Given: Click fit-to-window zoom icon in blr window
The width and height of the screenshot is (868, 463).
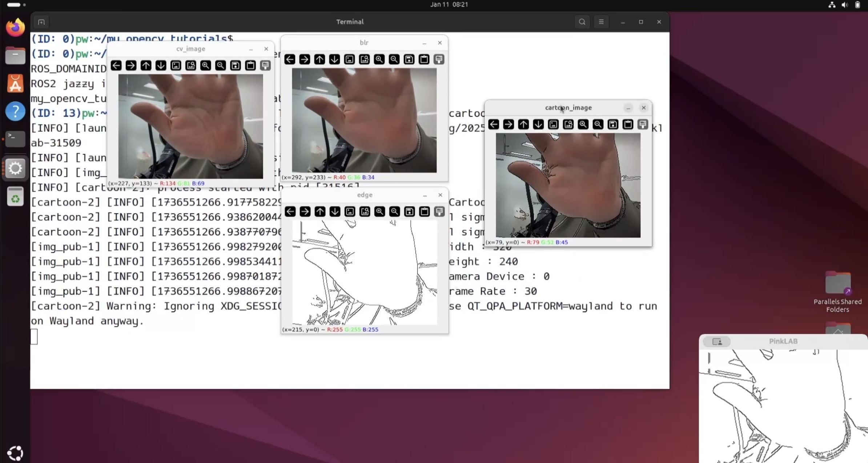Looking at the screenshot, I should [x=364, y=59].
